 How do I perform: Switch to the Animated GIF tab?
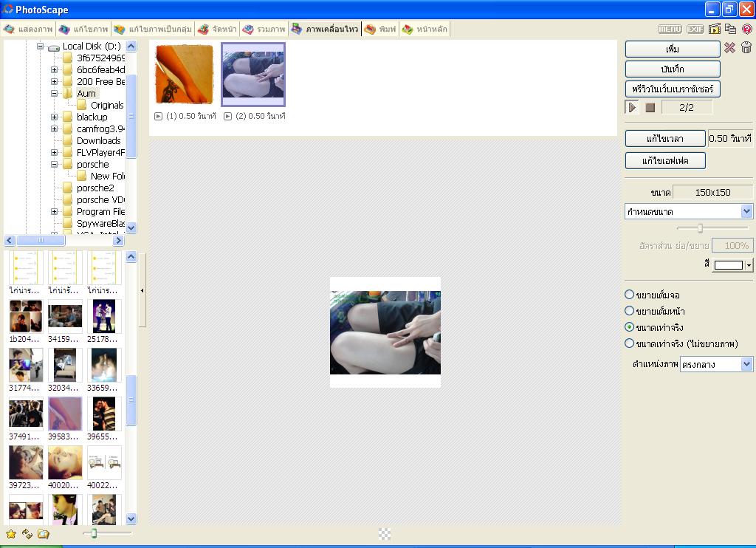(326, 29)
